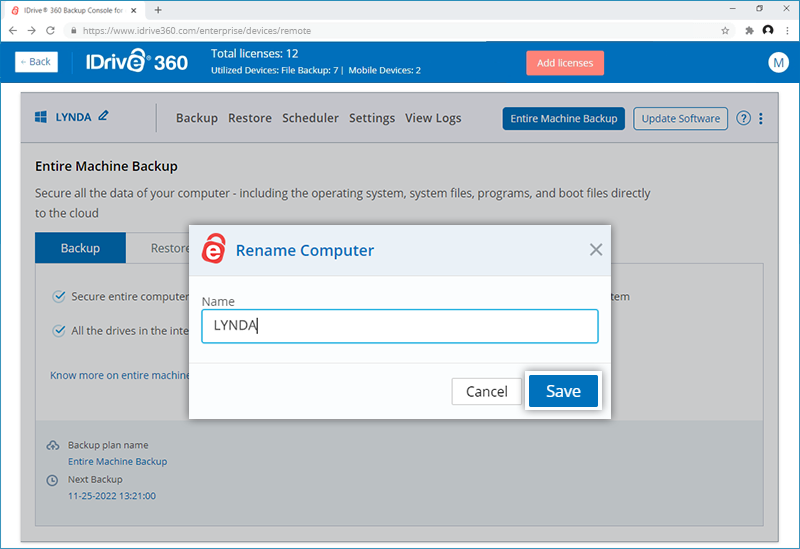This screenshot has height=549, width=800.
Task: Click the site lock icon in address bar
Action: (x=73, y=31)
